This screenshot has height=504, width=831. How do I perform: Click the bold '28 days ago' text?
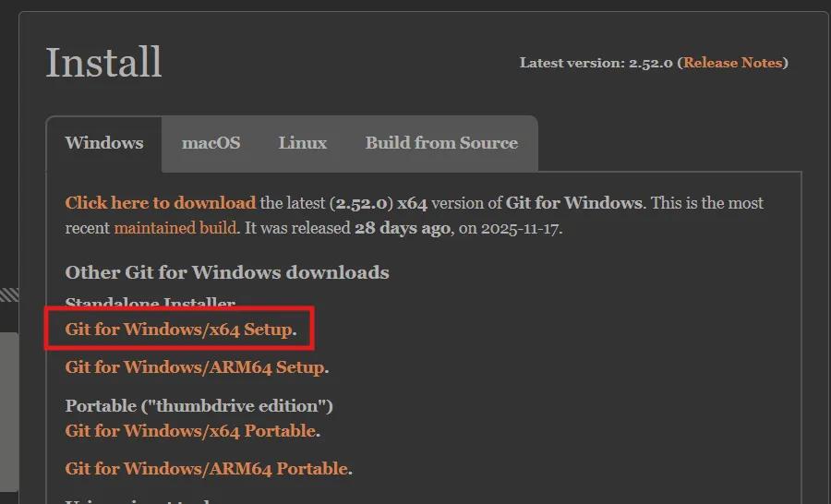click(403, 227)
